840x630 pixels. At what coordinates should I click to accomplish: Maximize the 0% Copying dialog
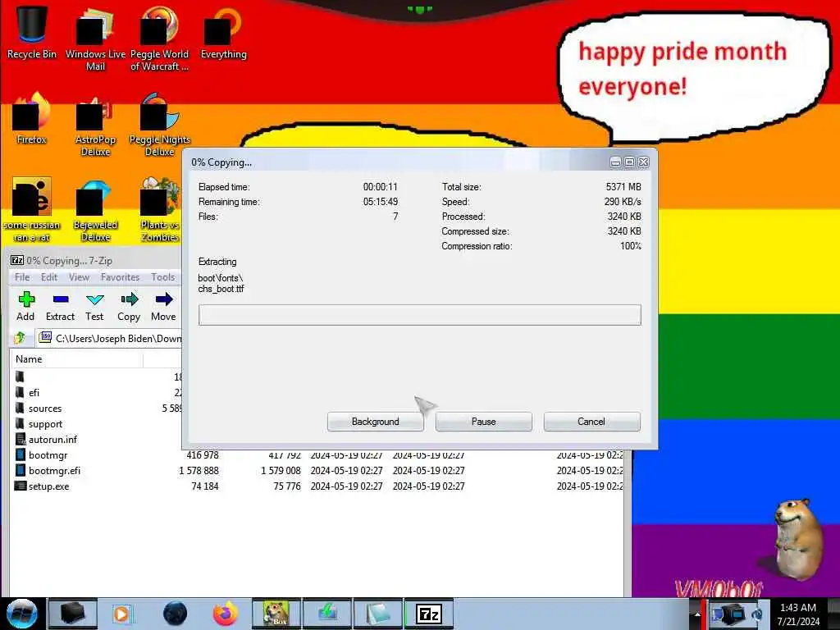point(629,162)
